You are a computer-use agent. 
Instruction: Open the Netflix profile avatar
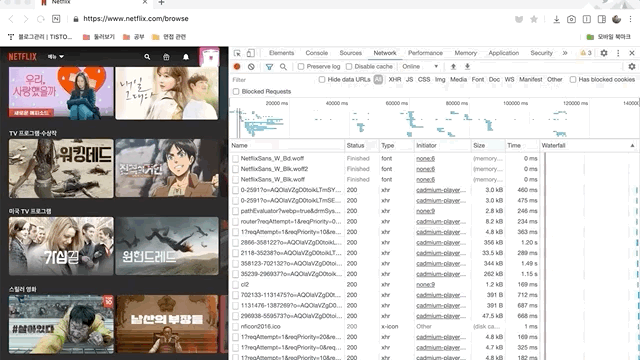click(x=209, y=57)
